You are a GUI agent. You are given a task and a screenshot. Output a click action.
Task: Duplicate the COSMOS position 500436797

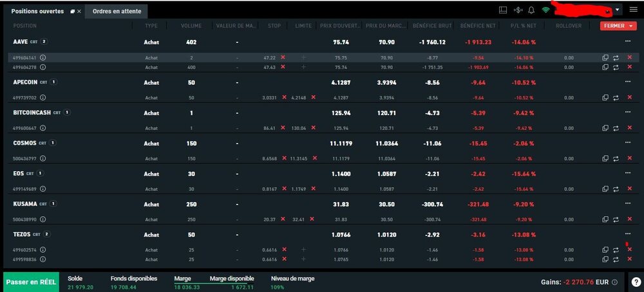pos(605,158)
